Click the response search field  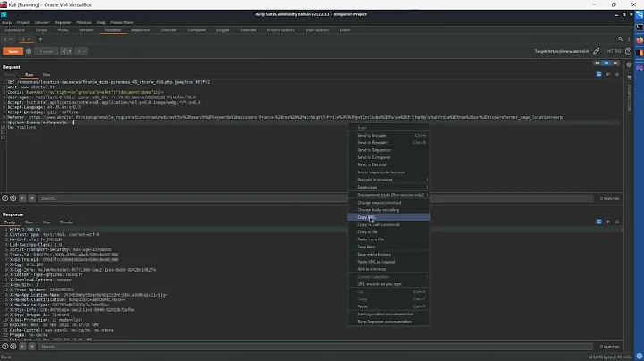tap(316, 347)
